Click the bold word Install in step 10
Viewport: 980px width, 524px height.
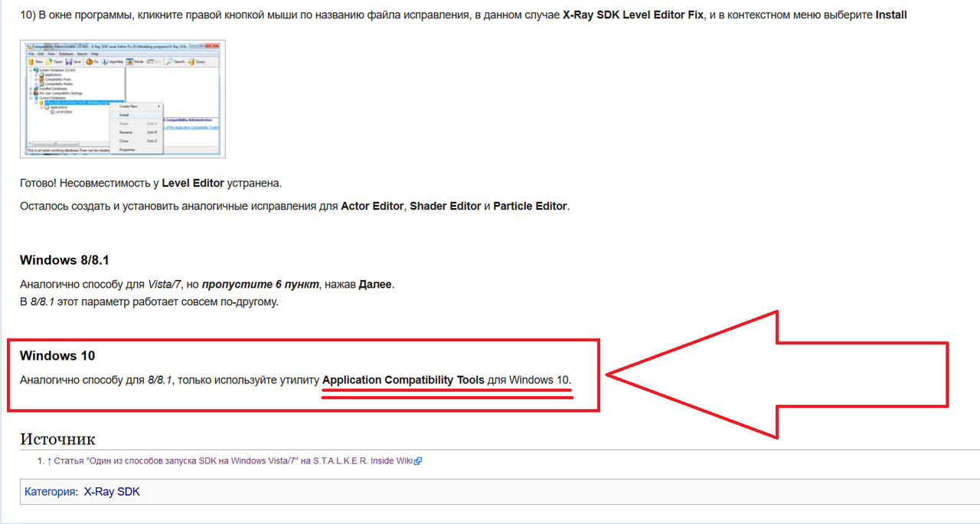[x=891, y=15]
